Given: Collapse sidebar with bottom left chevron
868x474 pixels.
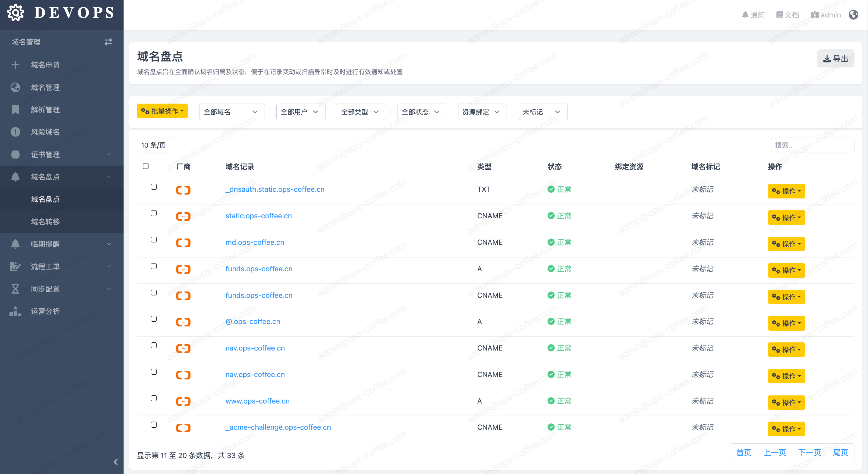Looking at the screenshot, I should [115, 462].
